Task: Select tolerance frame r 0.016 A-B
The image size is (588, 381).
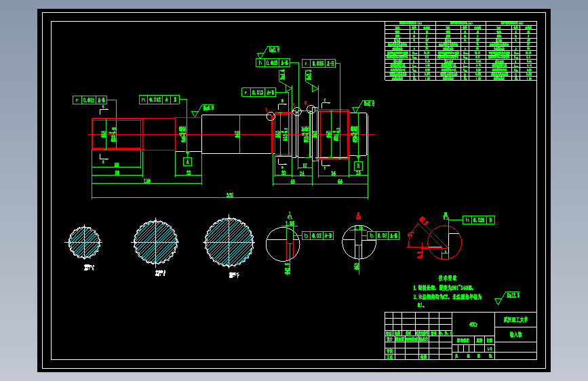Action: pyautogui.click(x=319, y=63)
